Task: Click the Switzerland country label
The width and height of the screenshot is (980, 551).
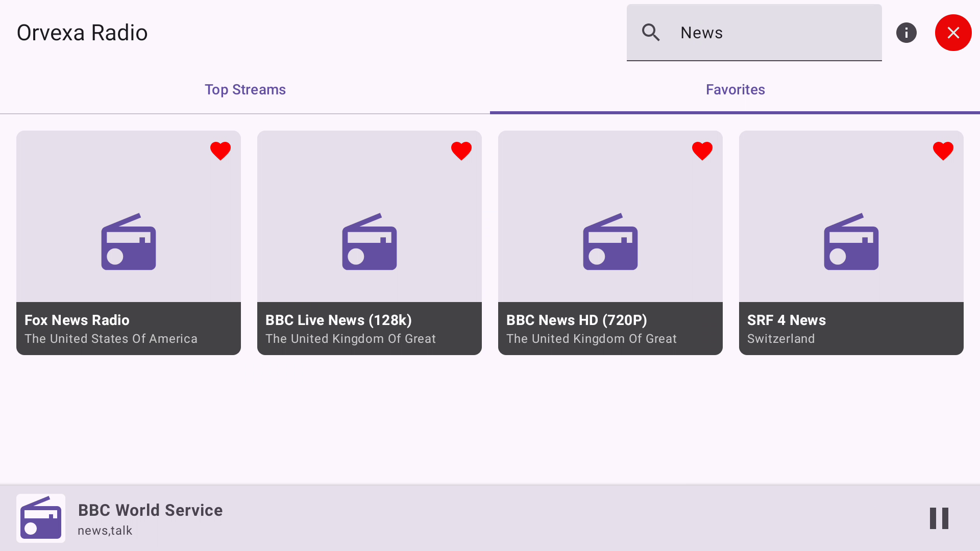Action: (781, 339)
